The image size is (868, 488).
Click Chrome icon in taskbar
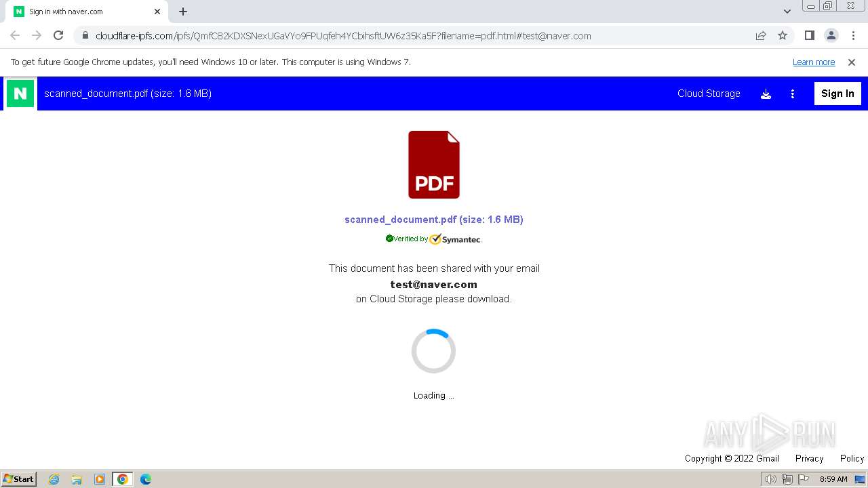[123, 479]
